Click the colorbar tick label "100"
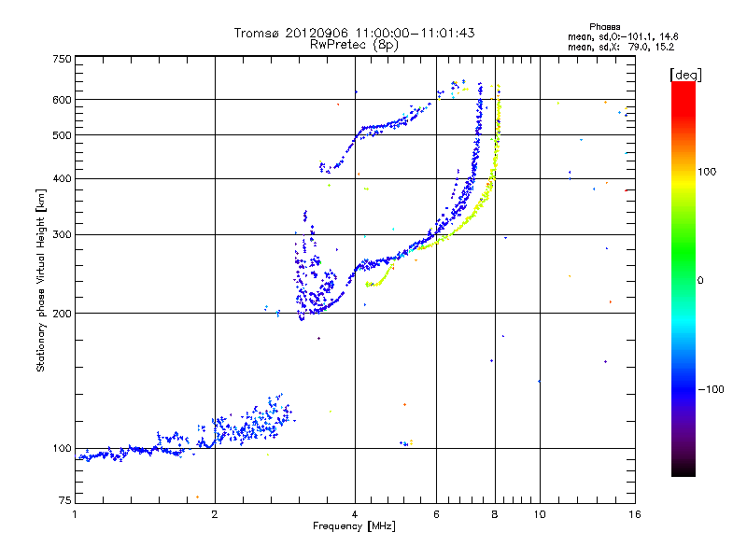 click(707, 172)
